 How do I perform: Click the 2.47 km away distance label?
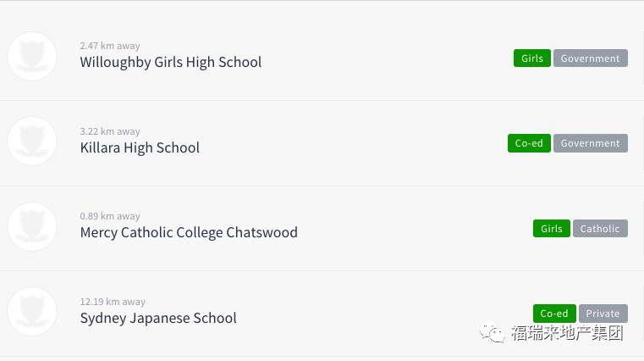[110, 46]
